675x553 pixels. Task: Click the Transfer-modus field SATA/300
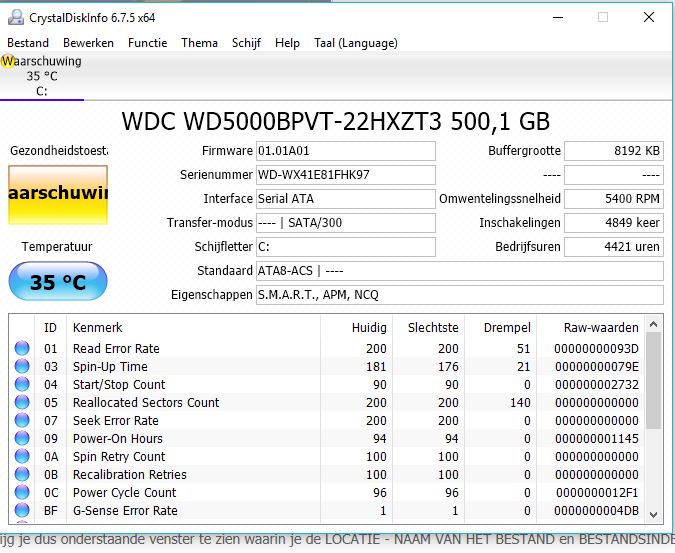(346, 223)
